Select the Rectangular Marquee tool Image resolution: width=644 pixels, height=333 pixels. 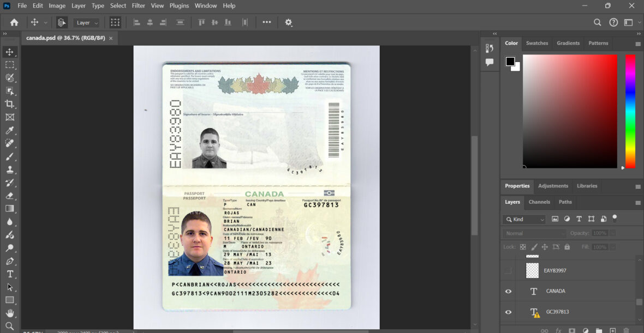tap(9, 65)
